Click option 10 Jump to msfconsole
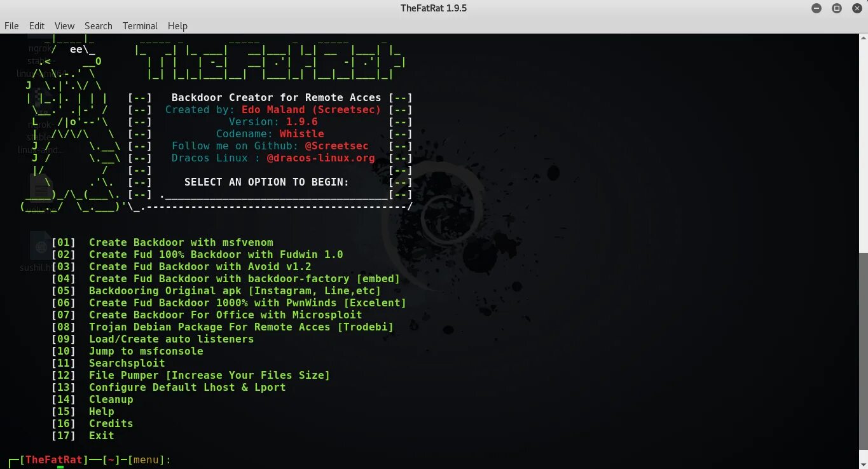 click(x=127, y=351)
